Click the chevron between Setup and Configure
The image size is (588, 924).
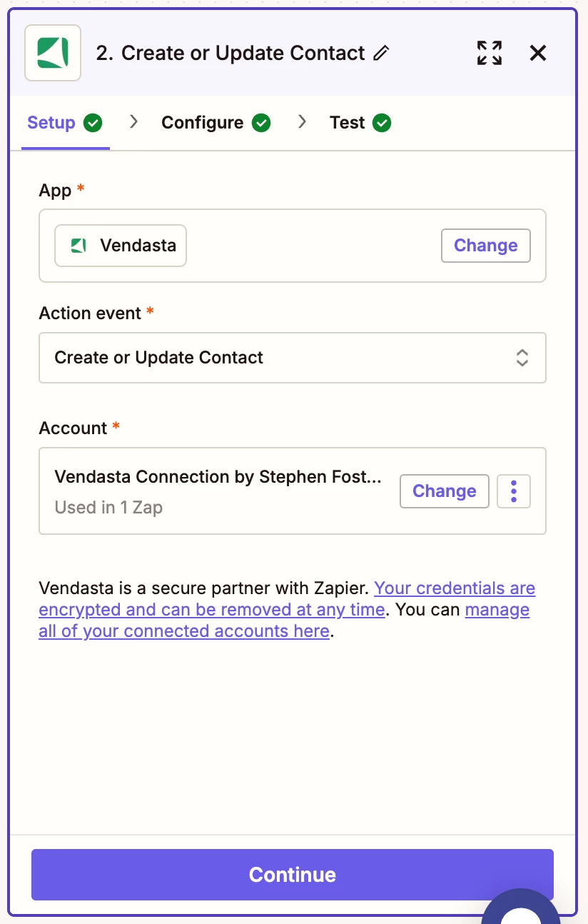point(133,122)
